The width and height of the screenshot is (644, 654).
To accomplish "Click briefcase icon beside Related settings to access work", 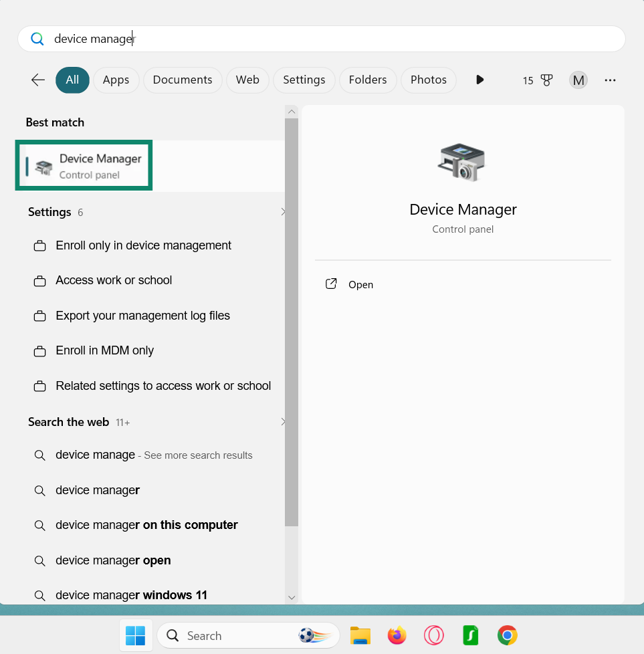I will [x=39, y=386].
